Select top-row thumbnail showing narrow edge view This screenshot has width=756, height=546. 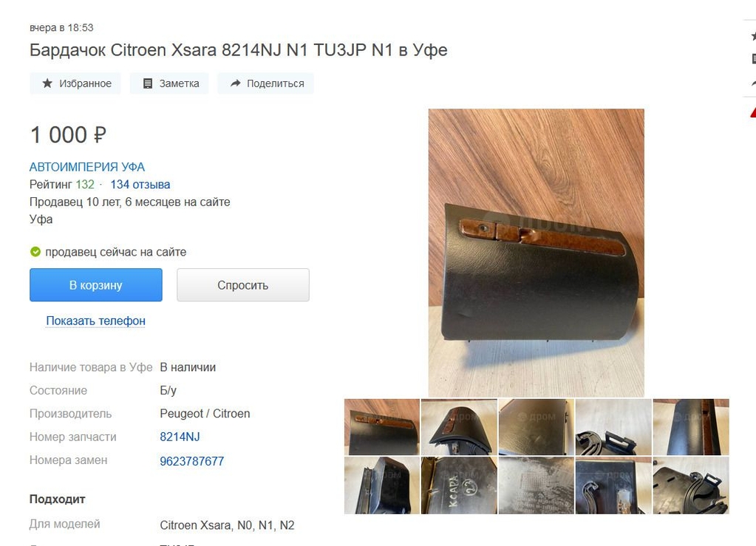tap(691, 427)
